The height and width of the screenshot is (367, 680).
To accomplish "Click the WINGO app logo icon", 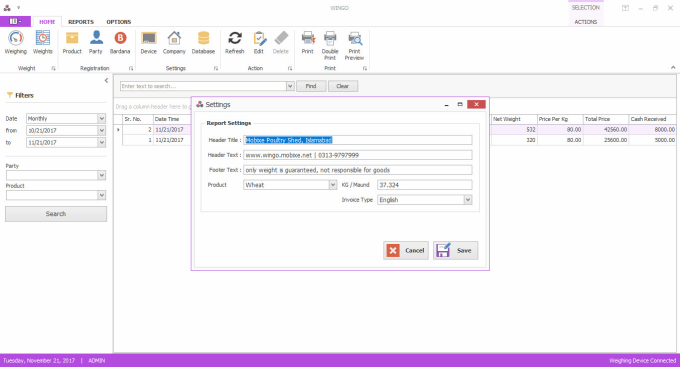I will [7, 7].
